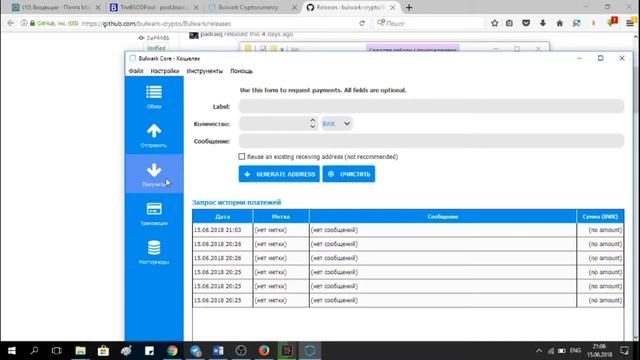
Task: Reload the GitHub page
Action: (x=362, y=23)
